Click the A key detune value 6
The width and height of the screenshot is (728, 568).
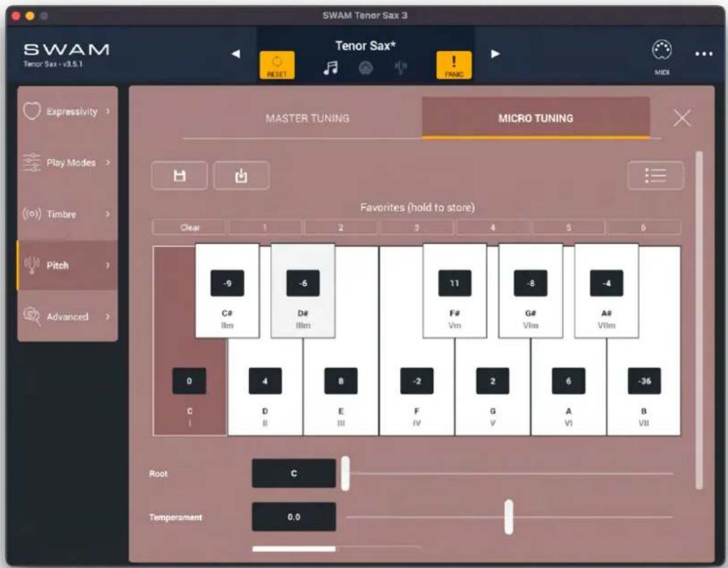coord(568,381)
